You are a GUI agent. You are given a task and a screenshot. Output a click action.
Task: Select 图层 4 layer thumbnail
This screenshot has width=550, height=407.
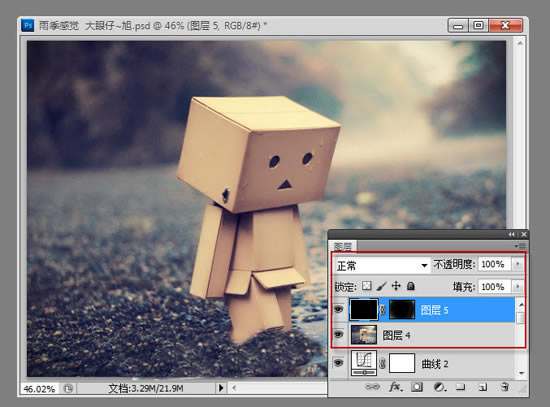(364, 335)
